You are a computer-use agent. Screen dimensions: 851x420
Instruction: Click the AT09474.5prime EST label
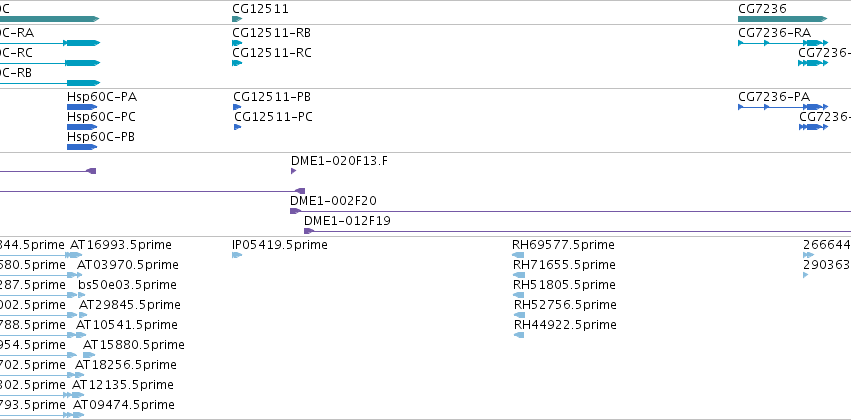[124, 405]
